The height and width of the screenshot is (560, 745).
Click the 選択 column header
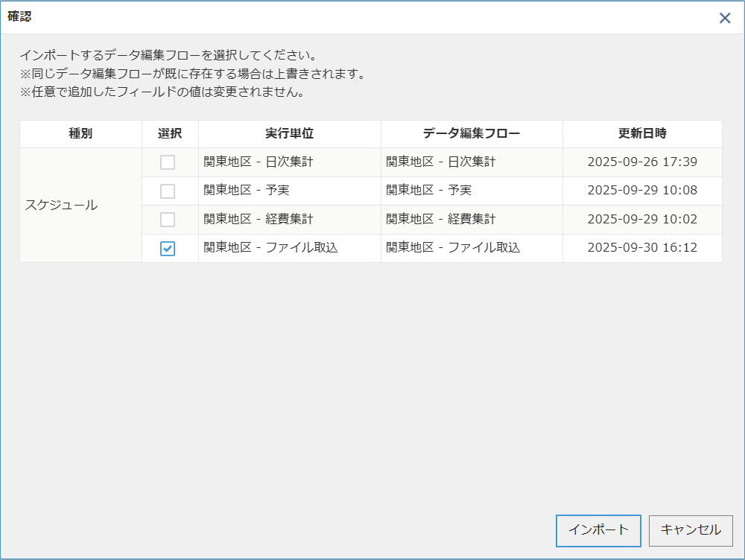[x=170, y=134]
